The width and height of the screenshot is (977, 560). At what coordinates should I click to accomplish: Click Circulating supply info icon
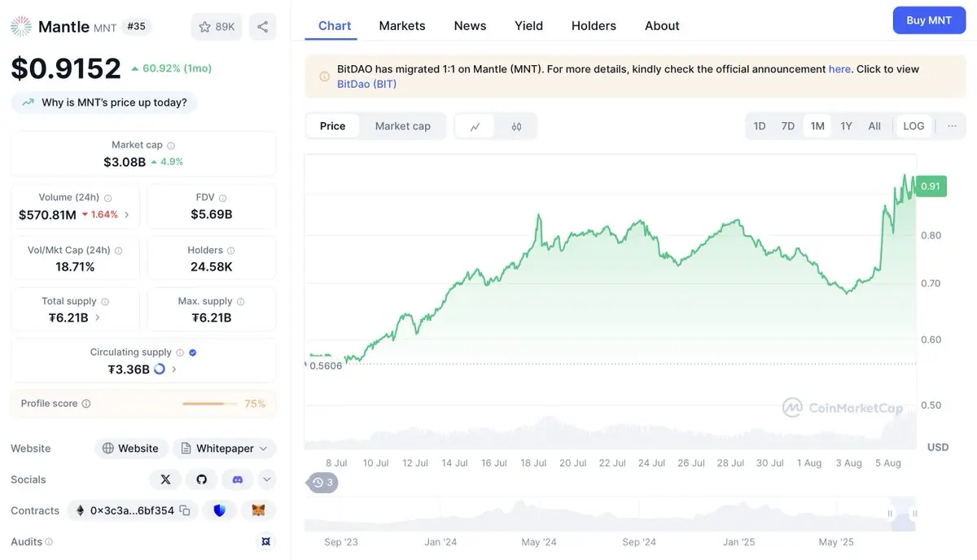point(180,352)
